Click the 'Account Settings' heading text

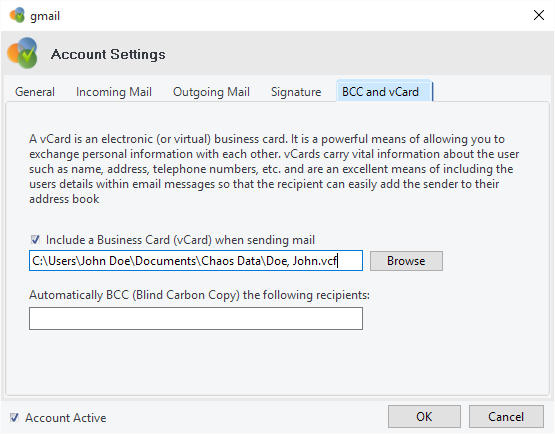[x=108, y=54]
